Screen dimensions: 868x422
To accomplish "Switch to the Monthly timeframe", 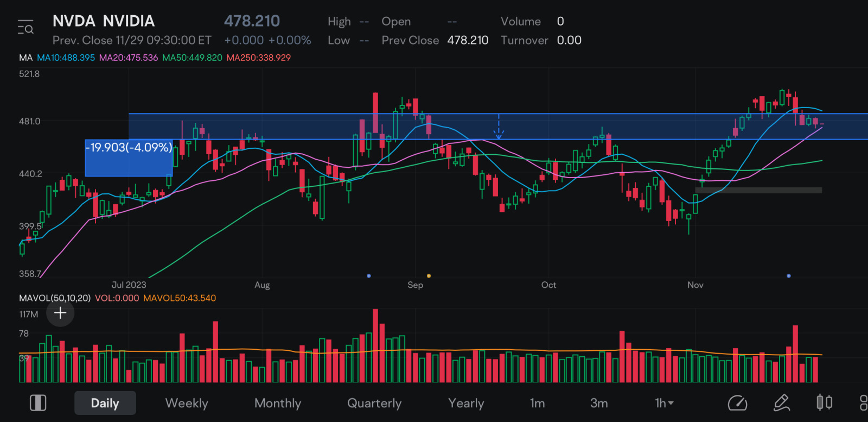I will click(x=278, y=403).
